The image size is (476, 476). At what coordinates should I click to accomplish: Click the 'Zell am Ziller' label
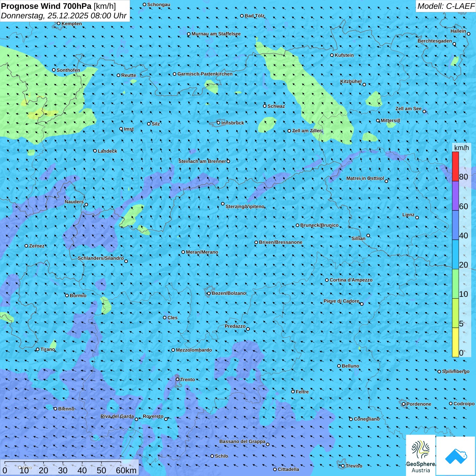307,131
